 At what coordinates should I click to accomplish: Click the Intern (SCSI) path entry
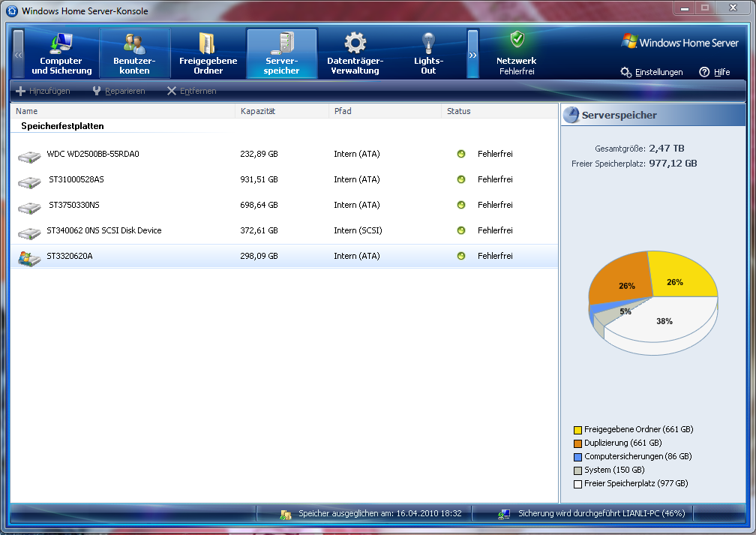pos(358,230)
